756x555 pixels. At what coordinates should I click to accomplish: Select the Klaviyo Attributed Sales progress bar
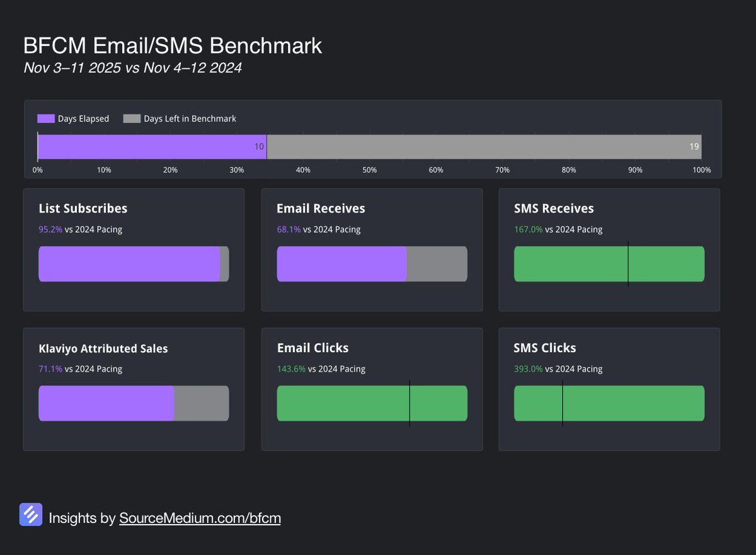coord(134,403)
